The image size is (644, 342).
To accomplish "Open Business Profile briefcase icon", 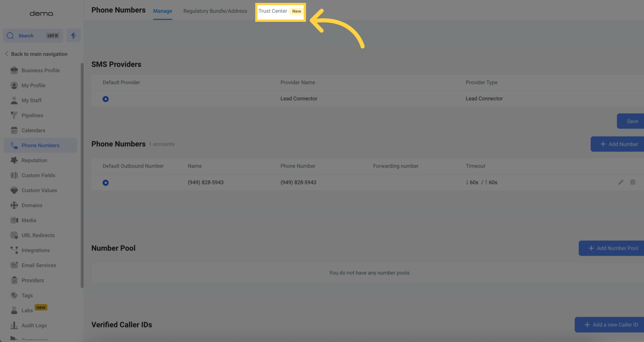I will point(14,70).
